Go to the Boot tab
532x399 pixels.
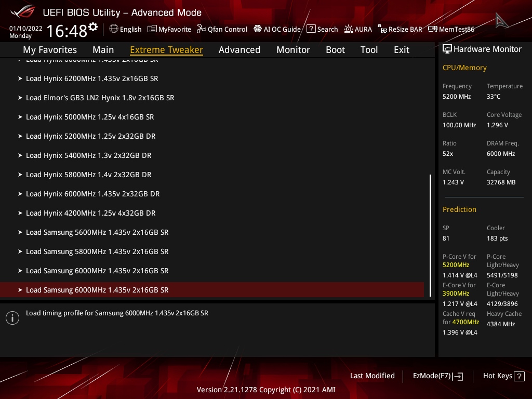click(x=335, y=50)
